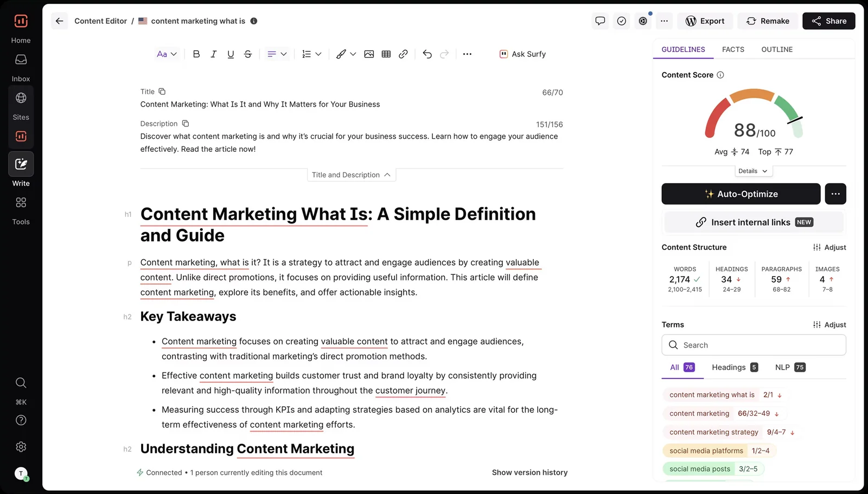Open the comments bubble in the header
This screenshot has width=868, height=494.
click(x=600, y=21)
